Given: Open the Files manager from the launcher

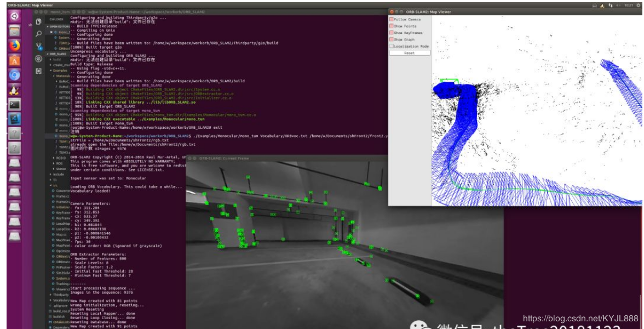Looking at the screenshot, I should click(x=14, y=31).
